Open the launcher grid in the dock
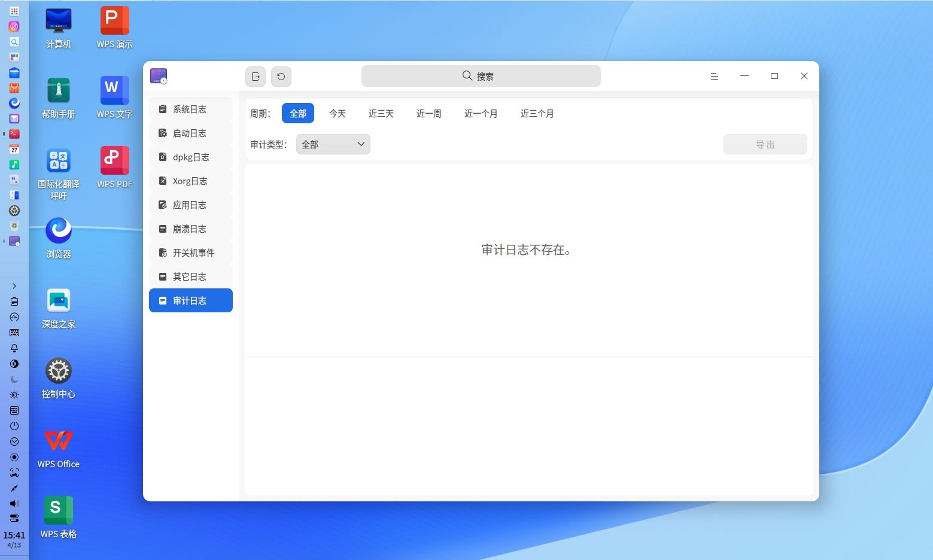Screen dimensions: 933x560 pos(14,11)
